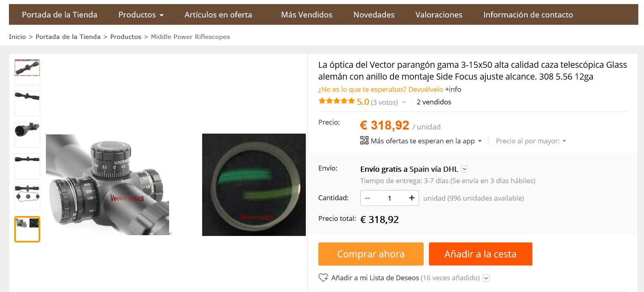Open the Más Vendidos tab
644x292 pixels.
point(307,15)
